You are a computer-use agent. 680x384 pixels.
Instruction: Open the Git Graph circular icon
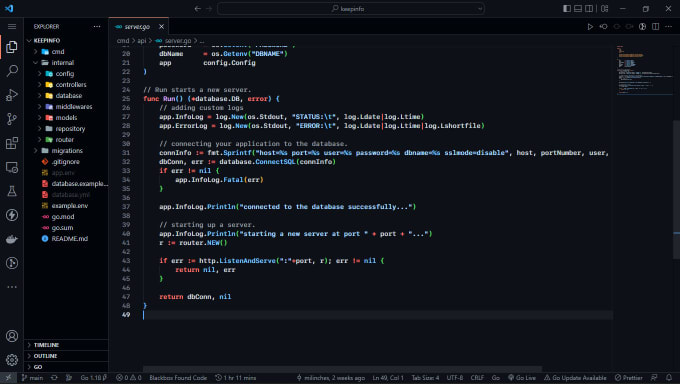tap(12, 263)
